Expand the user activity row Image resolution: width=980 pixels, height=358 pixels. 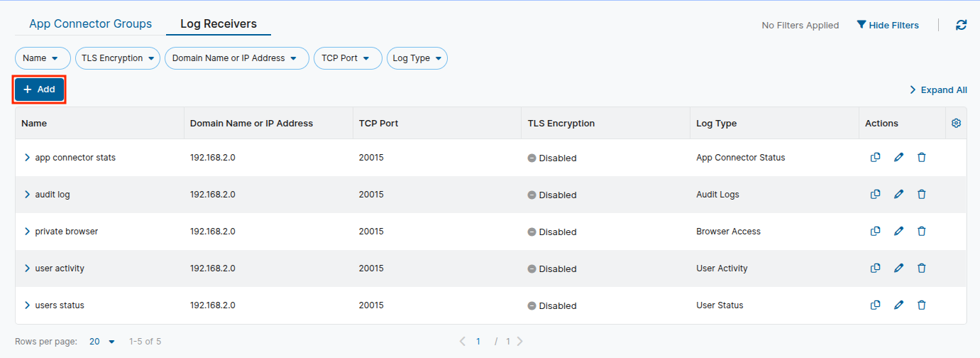(28, 268)
